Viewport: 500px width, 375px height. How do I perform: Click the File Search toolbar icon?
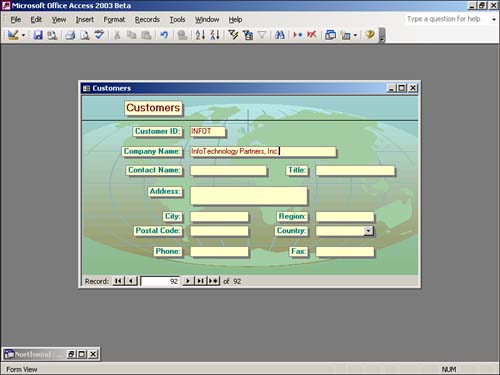(52, 35)
